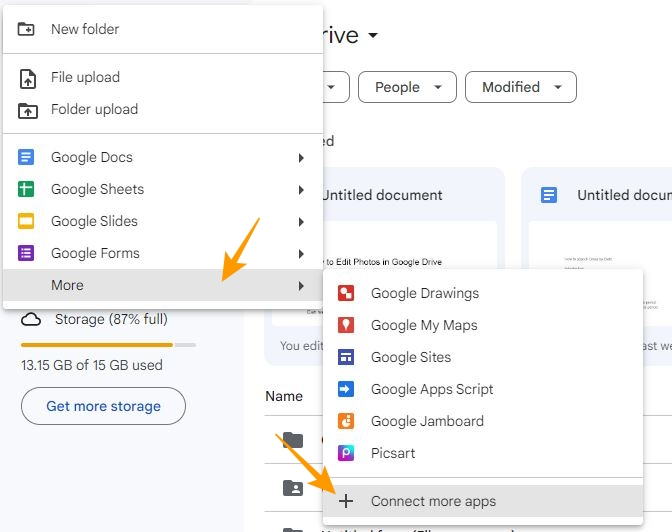Click the Picsart app icon
The width and height of the screenshot is (672, 532).
pyautogui.click(x=346, y=453)
